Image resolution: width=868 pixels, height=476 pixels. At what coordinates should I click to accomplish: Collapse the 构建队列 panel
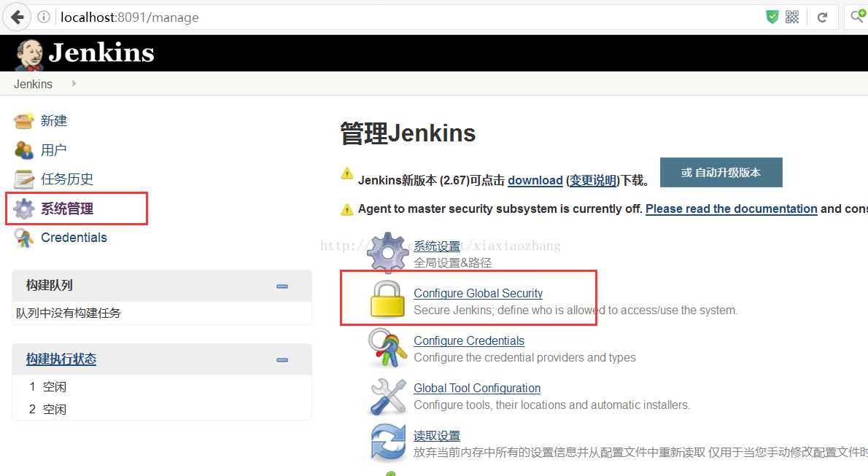pyautogui.click(x=282, y=286)
